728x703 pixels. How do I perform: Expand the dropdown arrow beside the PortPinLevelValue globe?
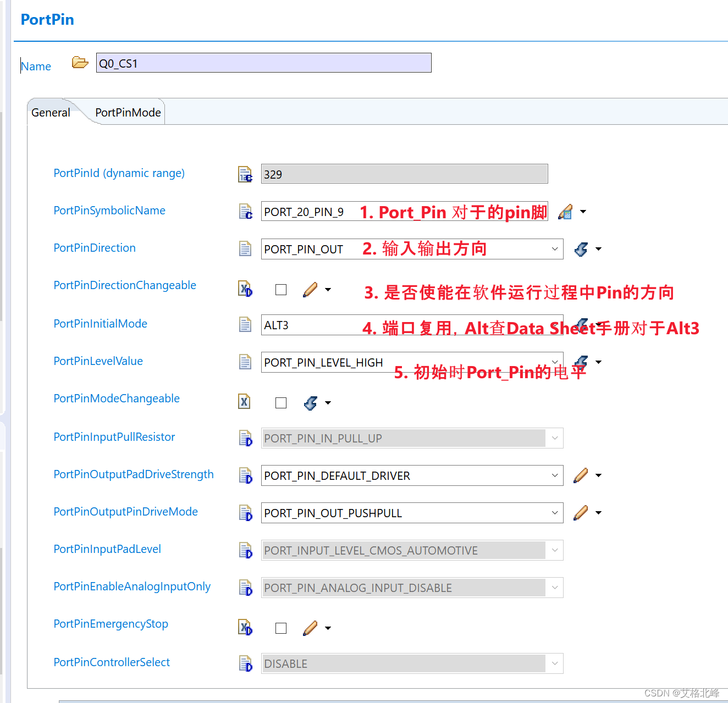coord(598,362)
